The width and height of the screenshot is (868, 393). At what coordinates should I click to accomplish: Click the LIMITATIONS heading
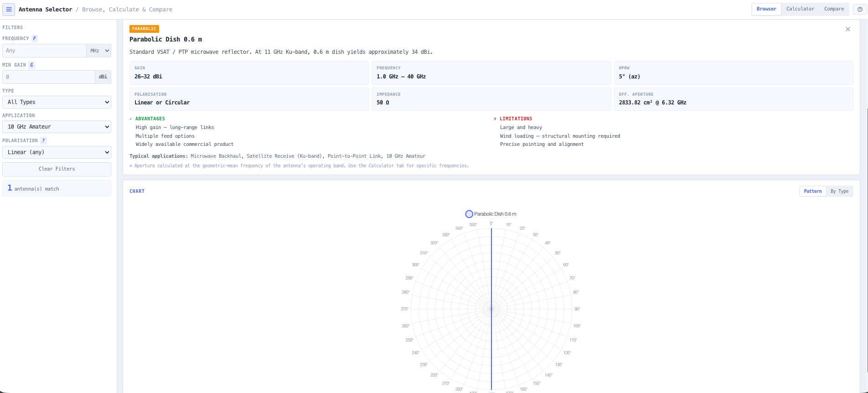513,119
